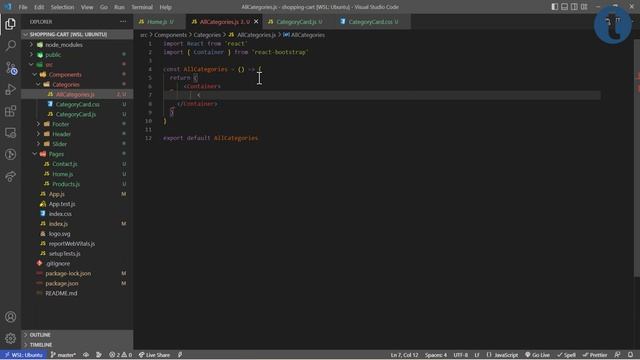Open CategoryCard.js in the explorer

(76, 114)
